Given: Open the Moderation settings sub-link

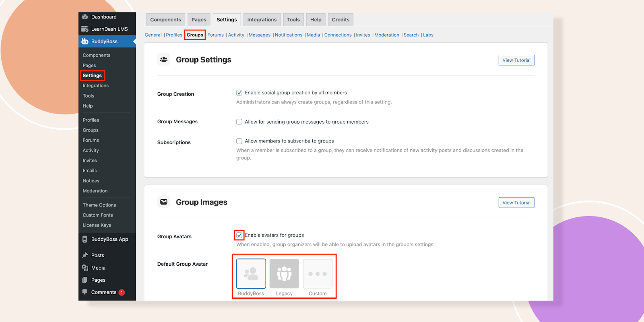Looking at the screenshot, I should (x=387, y=35).
